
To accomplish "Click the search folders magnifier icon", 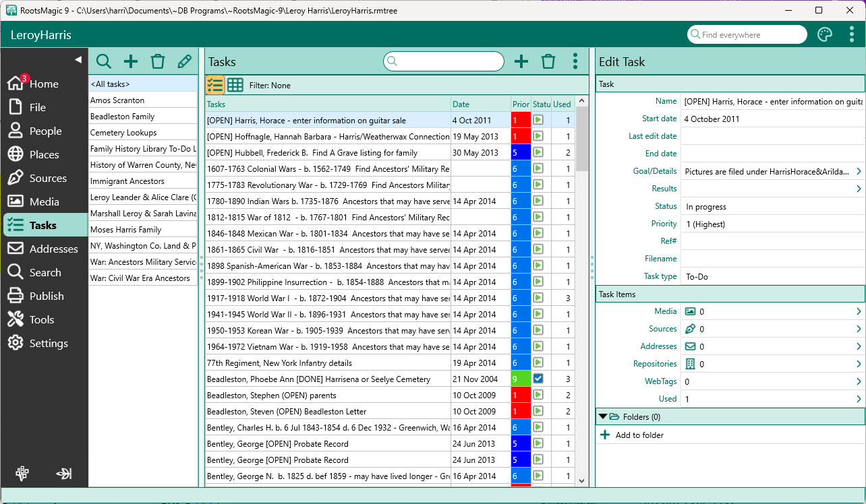I will (104, 62).
